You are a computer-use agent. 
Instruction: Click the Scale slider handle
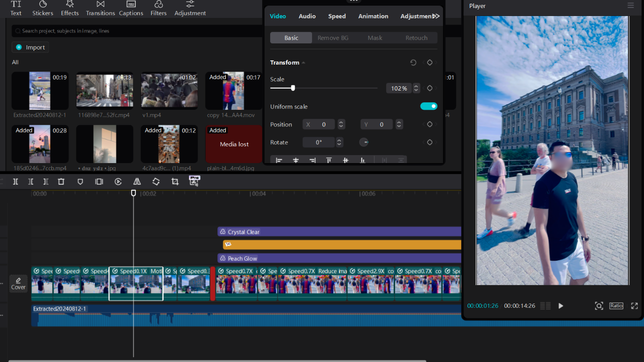(293, 88)
